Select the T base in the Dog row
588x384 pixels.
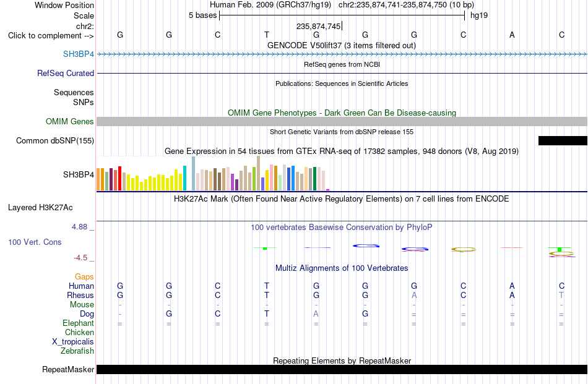pos(267,314)
